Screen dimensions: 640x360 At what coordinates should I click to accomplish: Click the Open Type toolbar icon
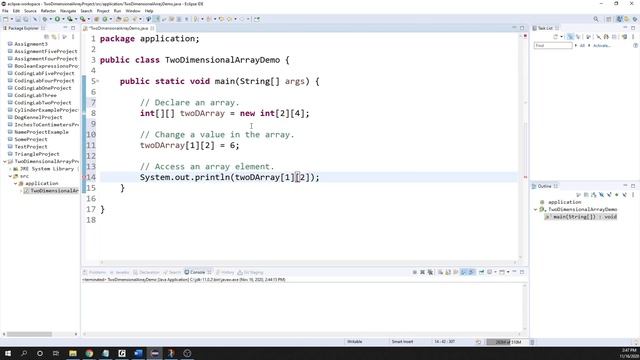[x=119, y=19]
